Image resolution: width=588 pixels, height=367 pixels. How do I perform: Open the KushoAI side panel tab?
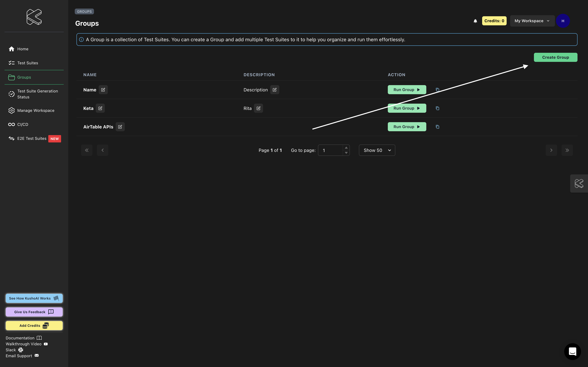(579, 183)
